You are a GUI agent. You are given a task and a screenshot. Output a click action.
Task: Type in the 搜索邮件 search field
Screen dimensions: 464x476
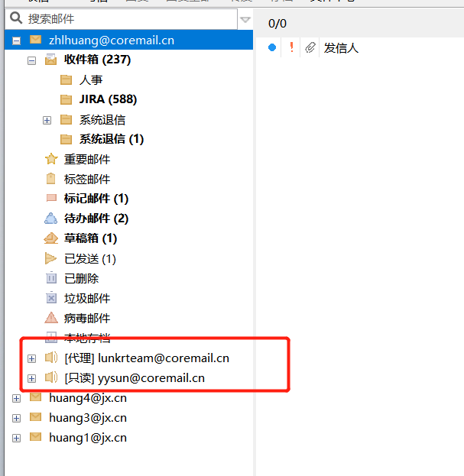point(122,18)
